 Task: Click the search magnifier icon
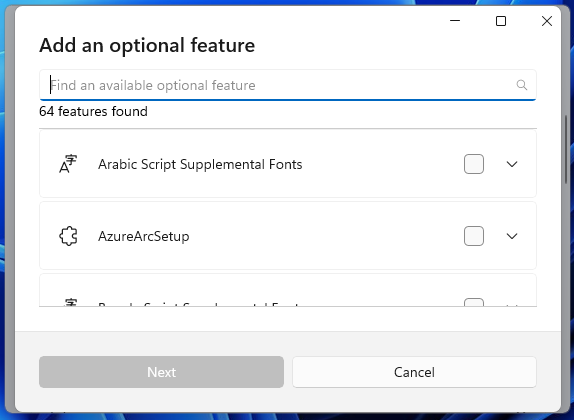coord(522,85)
